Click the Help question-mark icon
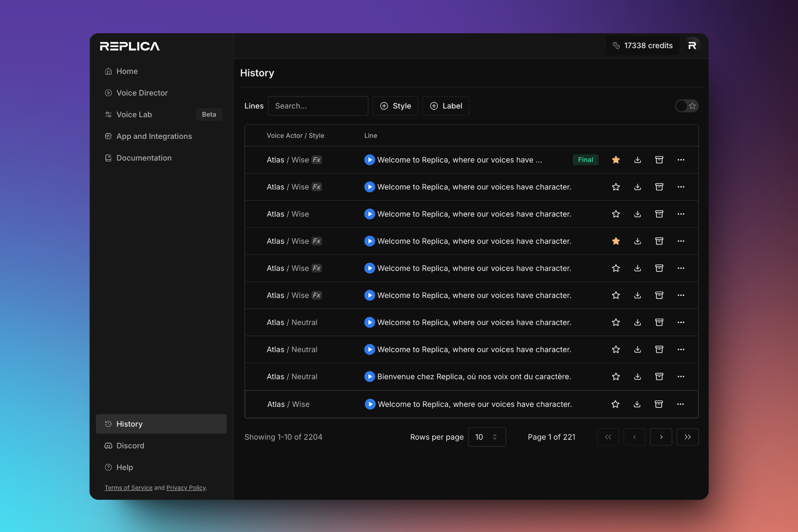This screenshot has width=798, height=532. (108, 467)
